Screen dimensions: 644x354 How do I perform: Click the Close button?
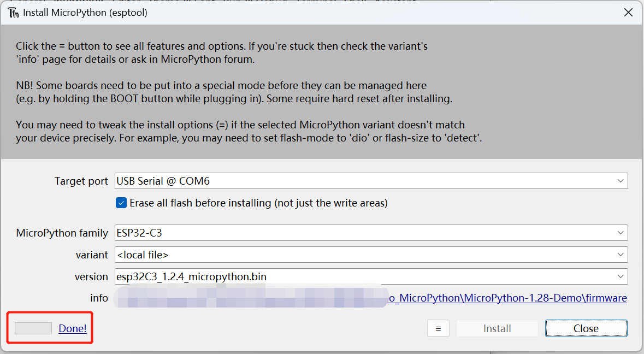point(586,328)
